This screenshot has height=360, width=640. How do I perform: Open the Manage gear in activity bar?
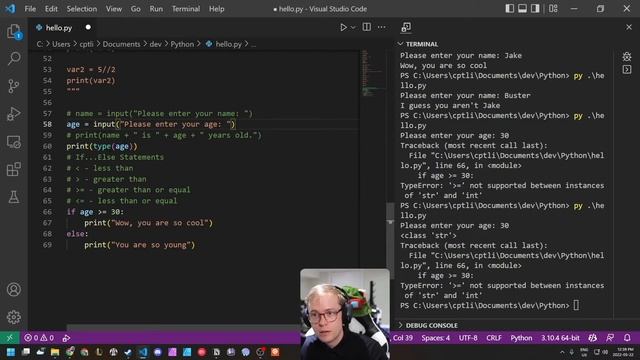tap(13, 317)
